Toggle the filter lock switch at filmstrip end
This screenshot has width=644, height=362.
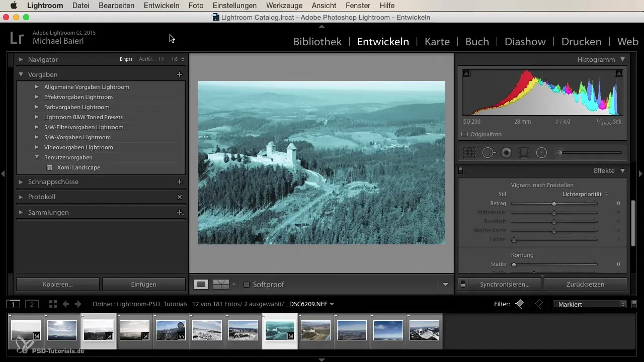(x=634, y=304)
